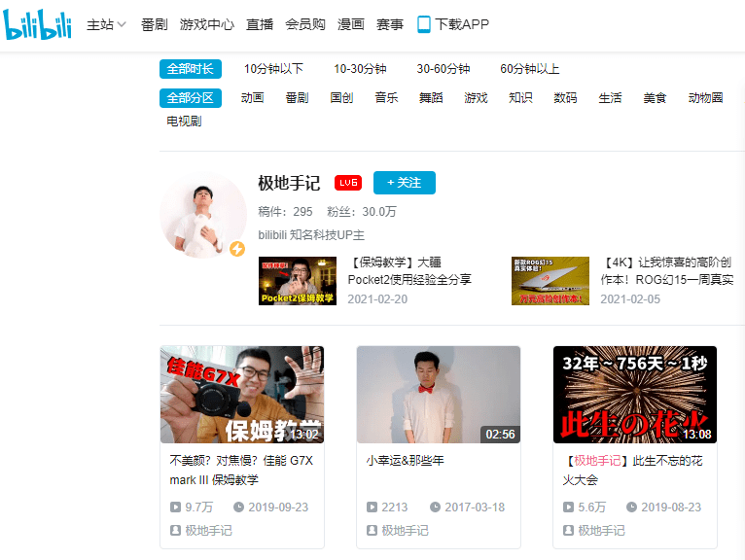The width and height of the screenshot is (745, 560).
Task: Follow 极地手记 with the 关注 button
Action: point(405,183)
